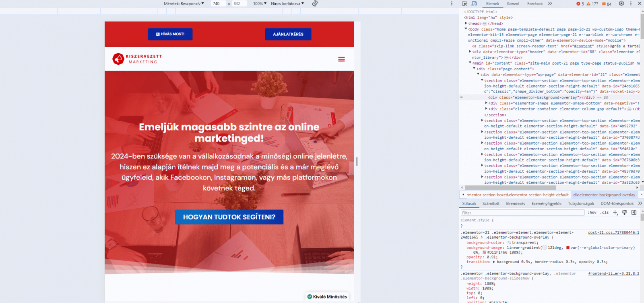This screenshot has width=644, height=303.
Task: Open DevTools settings gear
Action: tap(621, 4)
